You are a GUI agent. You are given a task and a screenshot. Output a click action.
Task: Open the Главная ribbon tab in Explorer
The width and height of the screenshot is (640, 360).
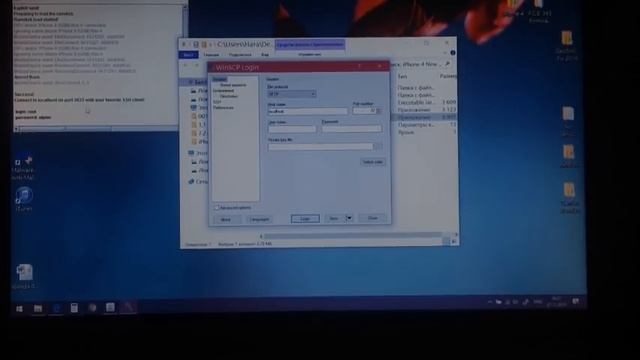(x=211, y=55)
